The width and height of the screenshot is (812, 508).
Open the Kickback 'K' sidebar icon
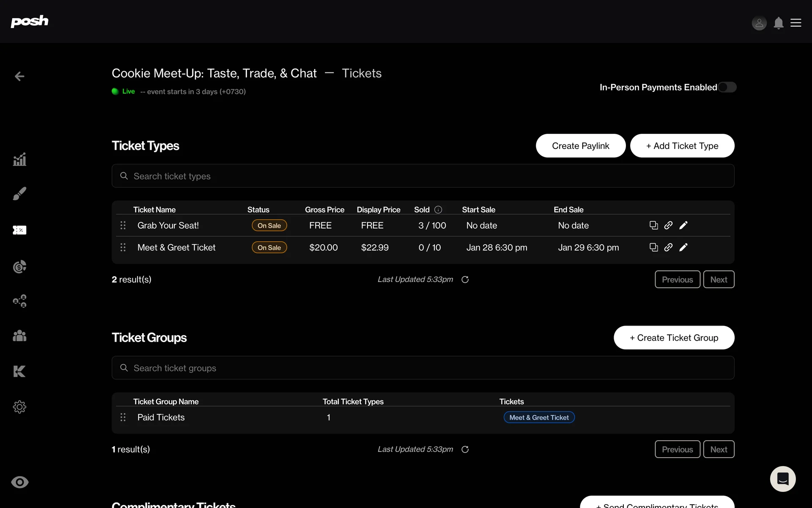pos(19,371)
